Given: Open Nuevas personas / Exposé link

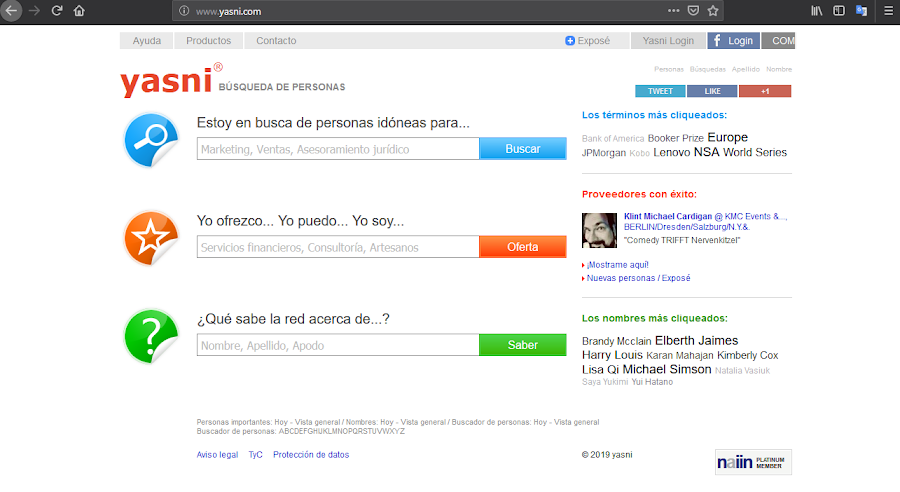Looking at the screenshot, I should click(638, 278).
